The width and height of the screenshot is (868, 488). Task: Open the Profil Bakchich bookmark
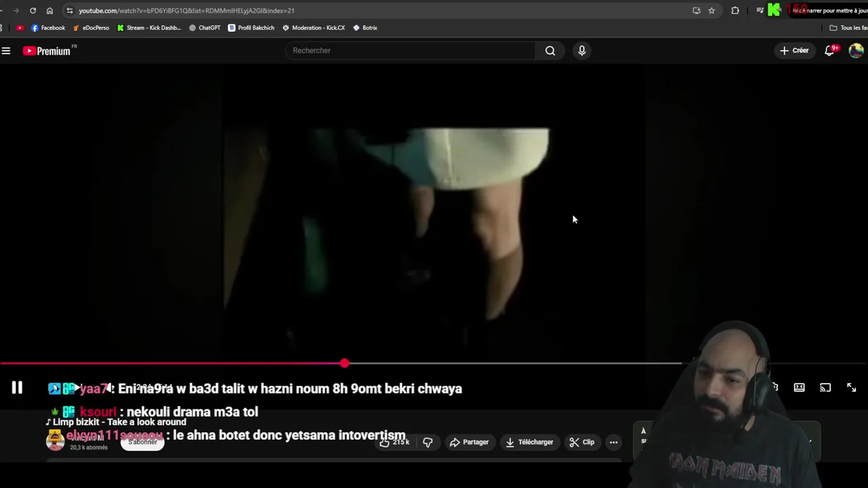pyautogui.click(x=251, y=28)
